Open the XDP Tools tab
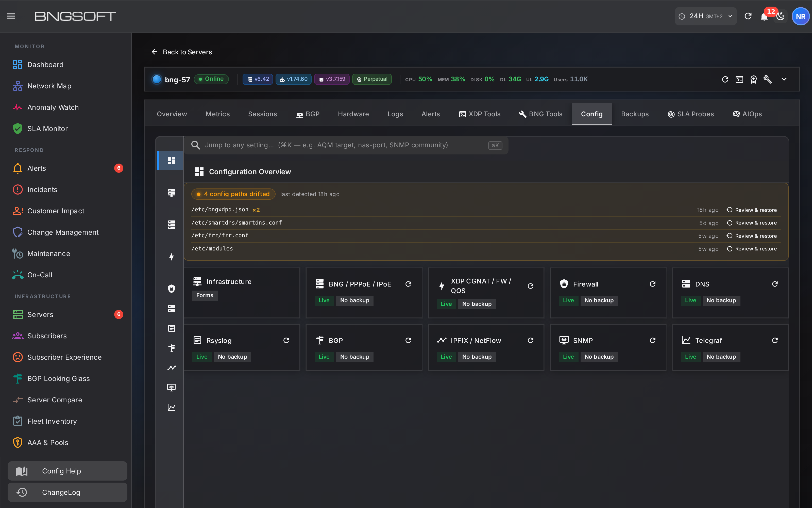812x508 pixels. 480,114
